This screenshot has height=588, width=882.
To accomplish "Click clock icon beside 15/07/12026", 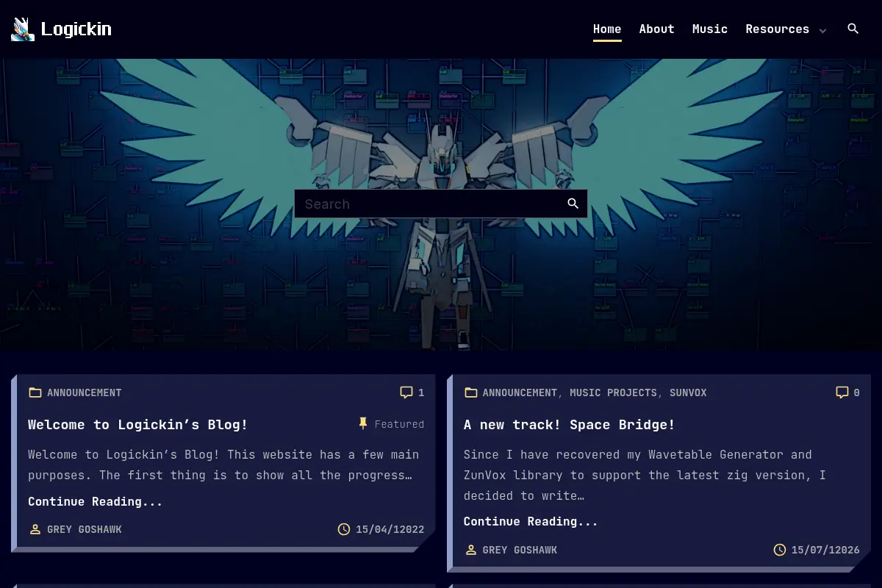I will tap(780, 550).
